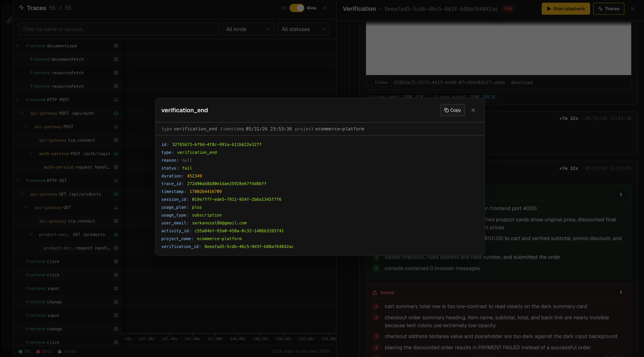Click the download link for the webm video

click(521, 82)
